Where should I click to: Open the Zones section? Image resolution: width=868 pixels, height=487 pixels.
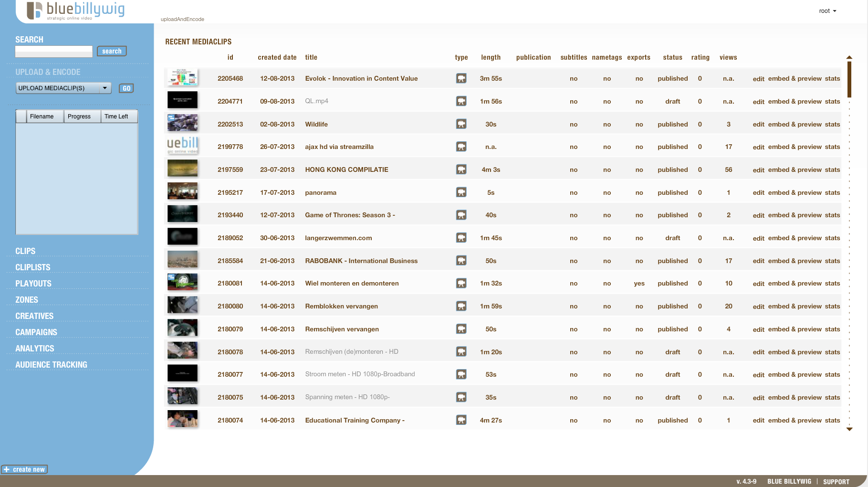tap(27, 300)
